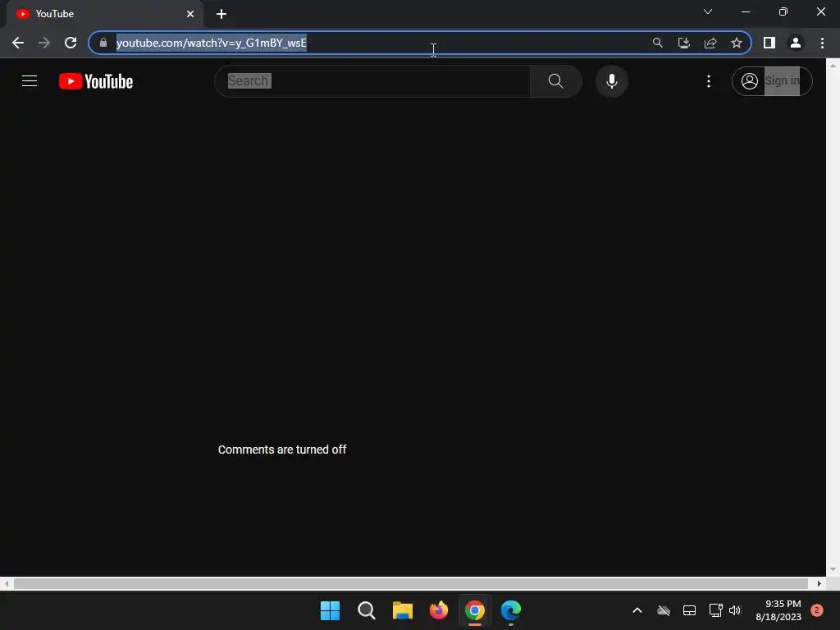Open the zoom magnifier in address bar
840x630 pixels.
coord(657,43)
